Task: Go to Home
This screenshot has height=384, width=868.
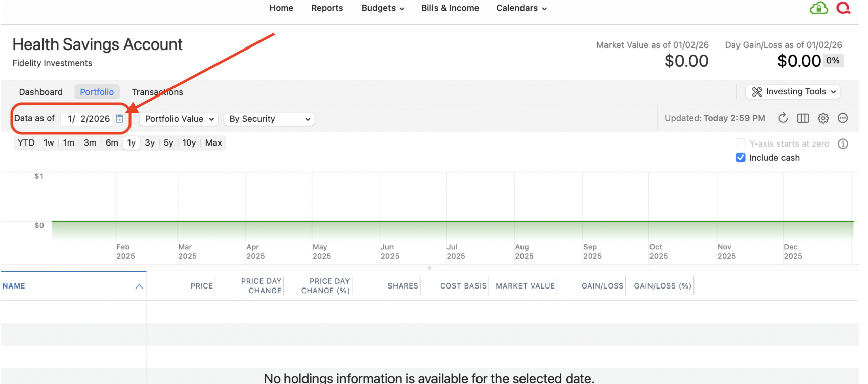Action: [x=281, y=8]
